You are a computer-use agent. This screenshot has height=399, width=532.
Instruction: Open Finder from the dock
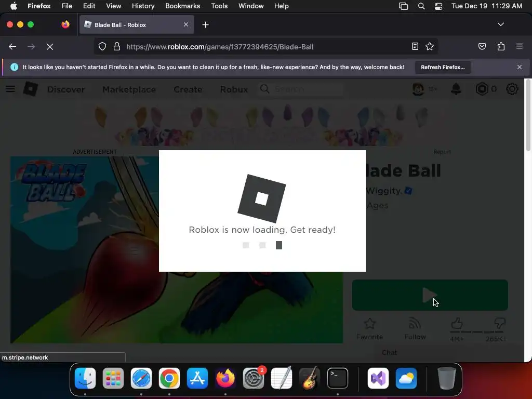click(85, 378)
